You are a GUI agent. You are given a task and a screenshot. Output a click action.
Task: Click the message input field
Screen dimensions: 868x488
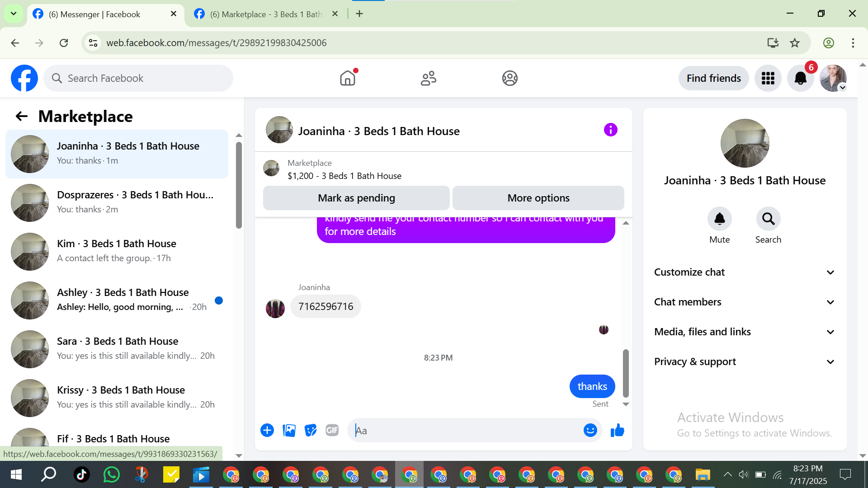[466, 431]
